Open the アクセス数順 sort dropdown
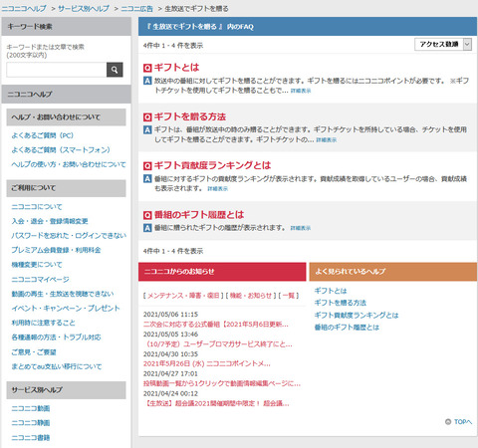Image resolution: width=478 pixels, height=448 pixels. coord(443,44)
